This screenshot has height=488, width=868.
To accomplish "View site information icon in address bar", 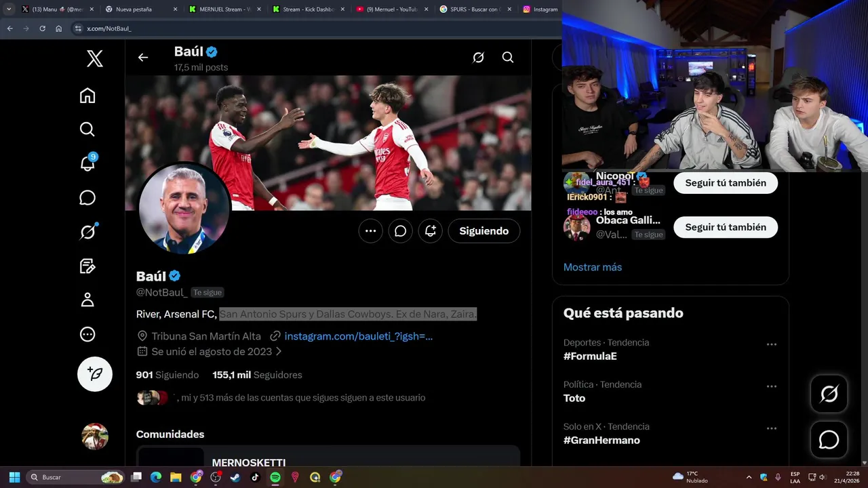I will pyautogui.click(x=78, y=28).
